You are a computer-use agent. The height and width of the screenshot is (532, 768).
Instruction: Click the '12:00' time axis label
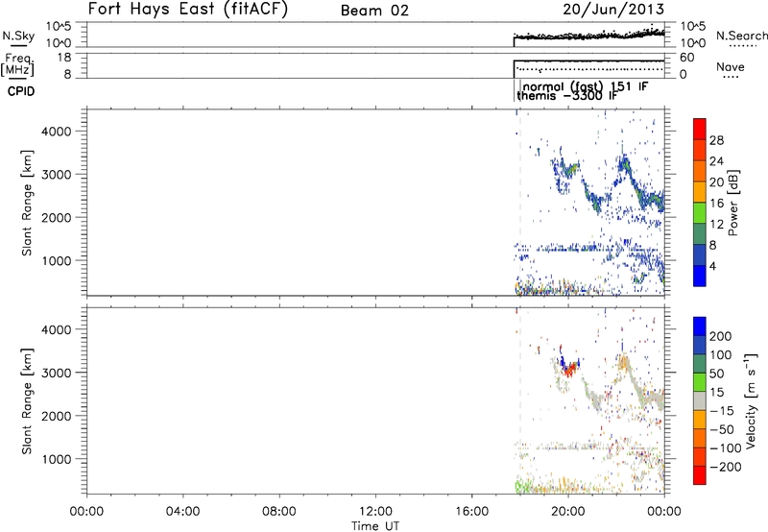click(x=375, y=512)
